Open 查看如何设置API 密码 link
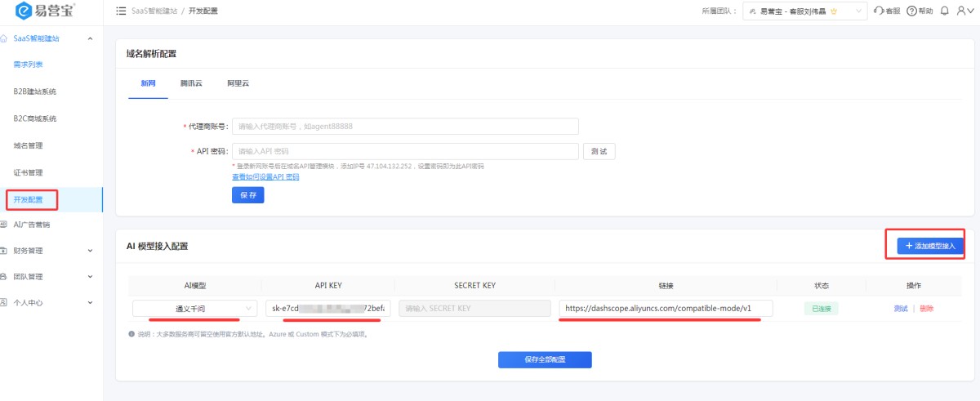 tap(265, 176)
